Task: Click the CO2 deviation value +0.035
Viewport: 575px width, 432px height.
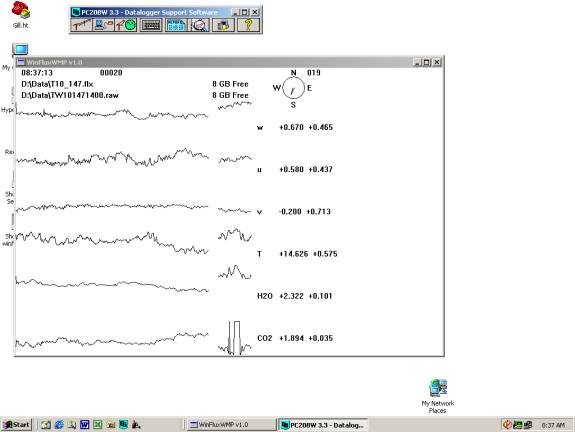Action: tap(321, 338)
